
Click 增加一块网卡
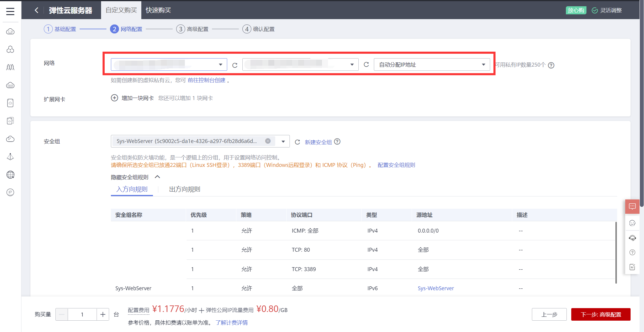click(137, 98)
